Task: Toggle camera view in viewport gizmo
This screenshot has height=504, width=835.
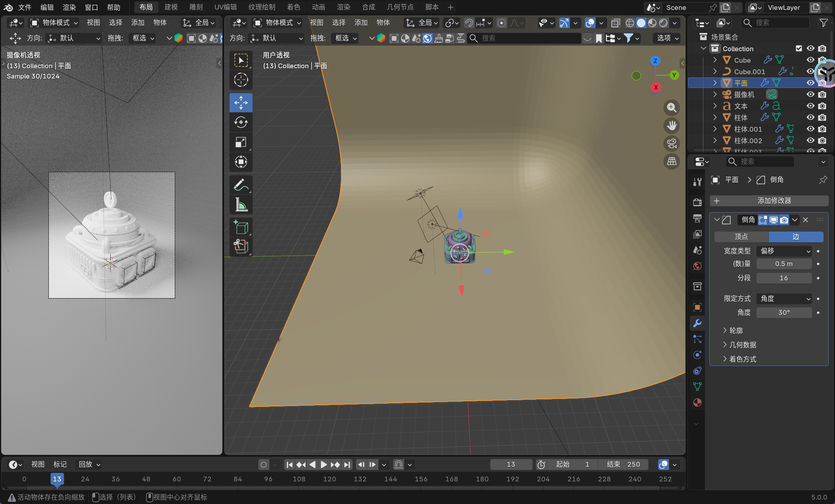Action: tap(672, 144)
